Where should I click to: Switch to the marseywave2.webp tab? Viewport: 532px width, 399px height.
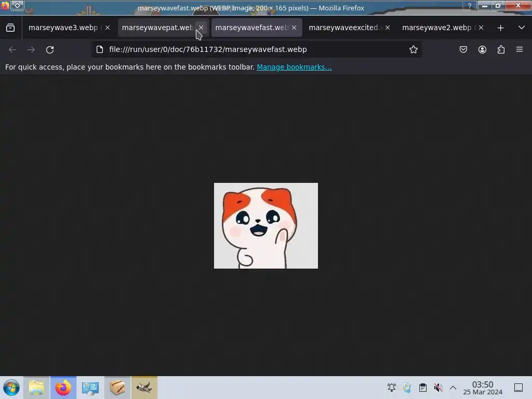click(443, 28)
